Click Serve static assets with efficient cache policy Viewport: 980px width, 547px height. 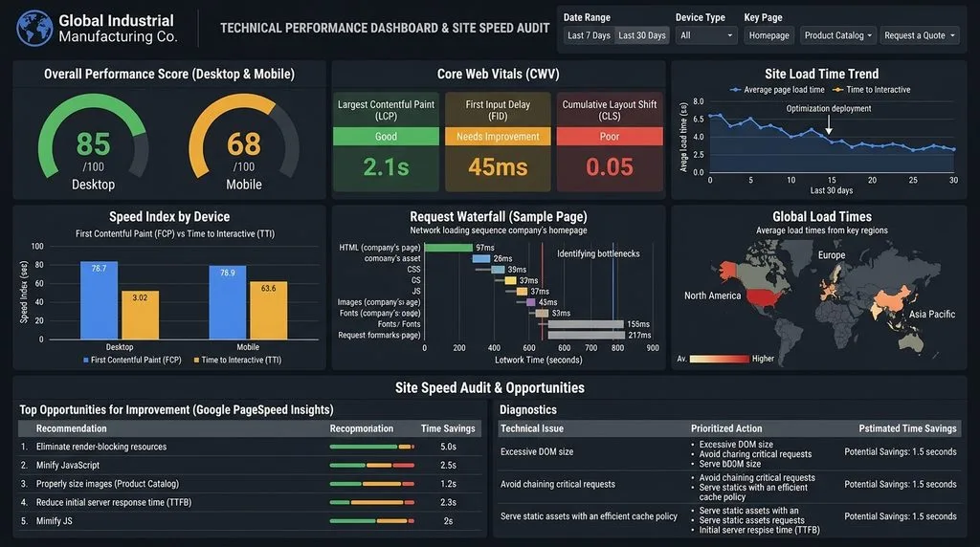tap(589, 516)
